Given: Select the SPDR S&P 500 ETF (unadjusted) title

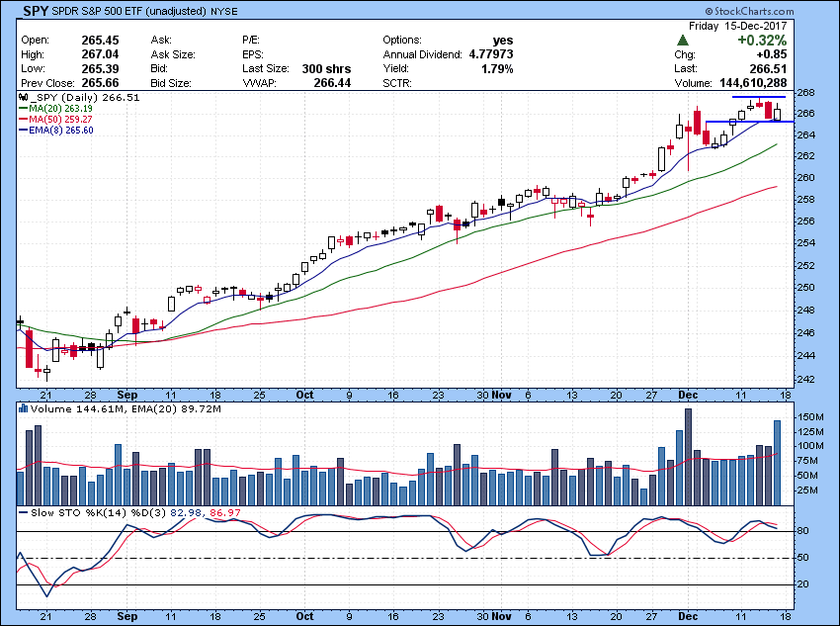Looking at the screenshot, I should [129, 11].
